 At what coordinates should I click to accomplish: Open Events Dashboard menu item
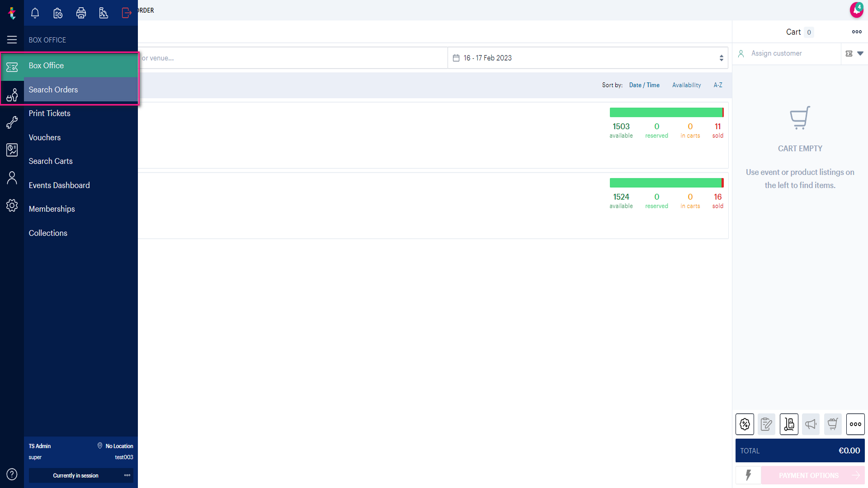click(x=59, y=185)
